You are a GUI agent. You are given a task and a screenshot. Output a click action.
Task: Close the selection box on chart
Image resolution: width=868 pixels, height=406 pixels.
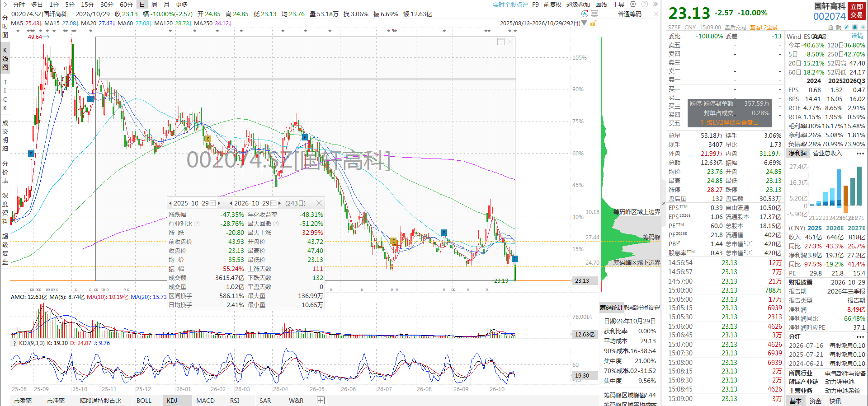510,42
